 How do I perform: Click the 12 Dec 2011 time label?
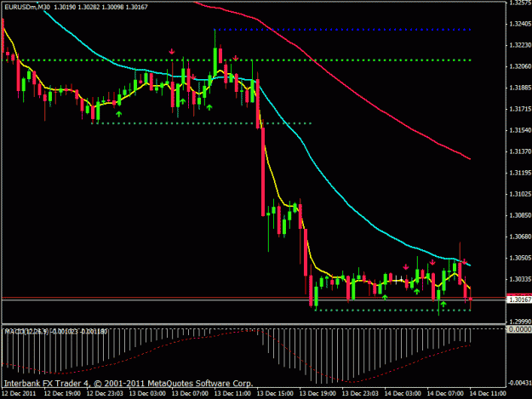tap(19, 394)
